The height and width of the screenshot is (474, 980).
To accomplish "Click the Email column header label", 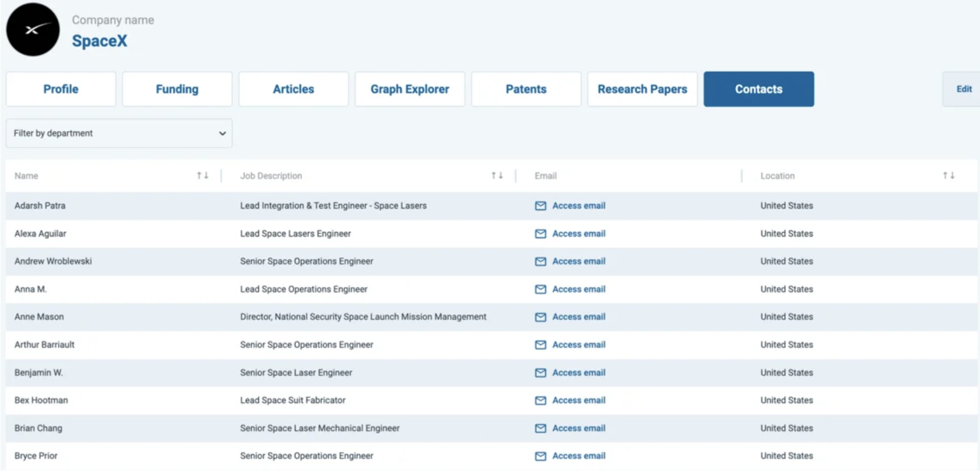I will 545,176.
